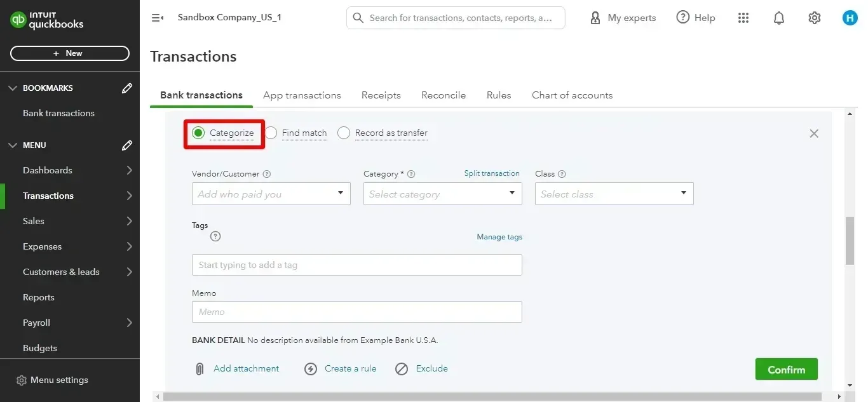Click the scrollbar down arrow
The width and height of the screenshot is (868, 402).
(850, 385)
